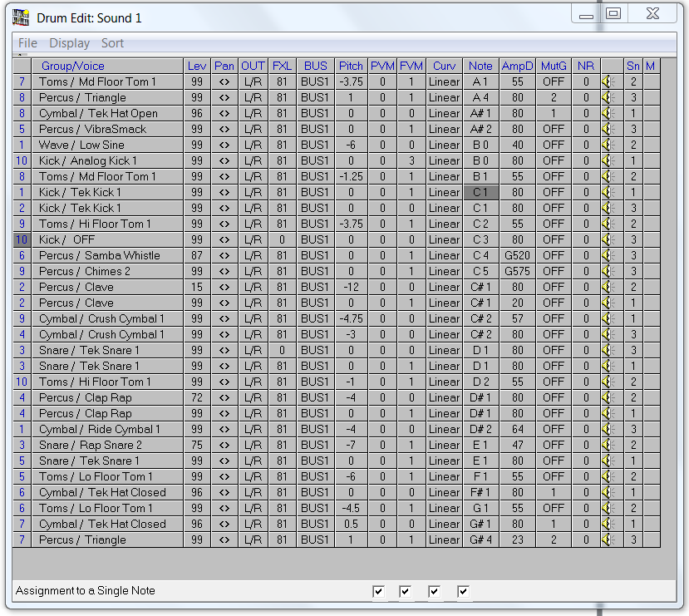Uncheck the rightmost checkbox in the status bar

click(x=464, y=591)
